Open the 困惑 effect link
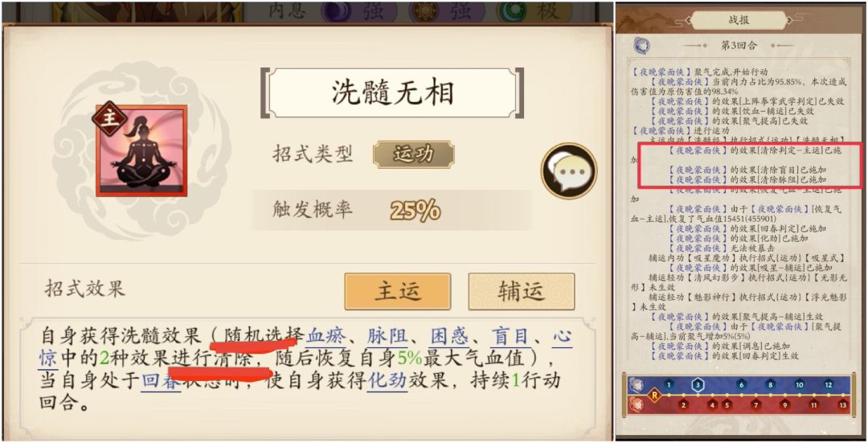This screenshot has height=443, width=868. click(449, 336)
